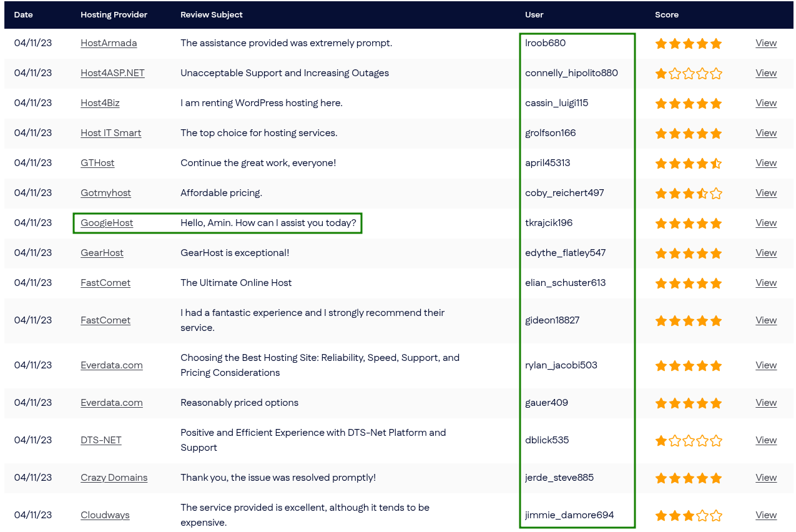
Task: Open the GoogieHost provider link
Action: coord(107,223)
